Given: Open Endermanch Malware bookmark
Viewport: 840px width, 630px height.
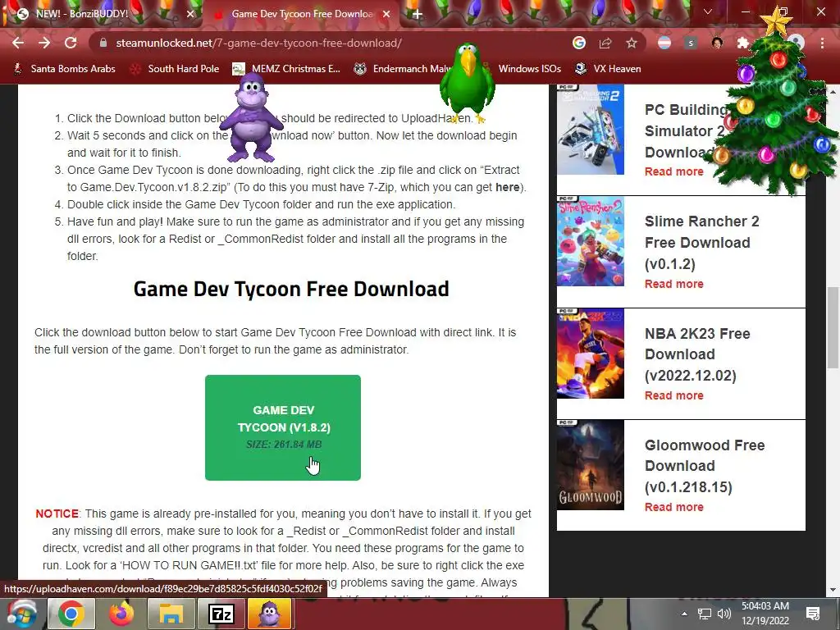Looking at the screenshot, I should 403,69.
